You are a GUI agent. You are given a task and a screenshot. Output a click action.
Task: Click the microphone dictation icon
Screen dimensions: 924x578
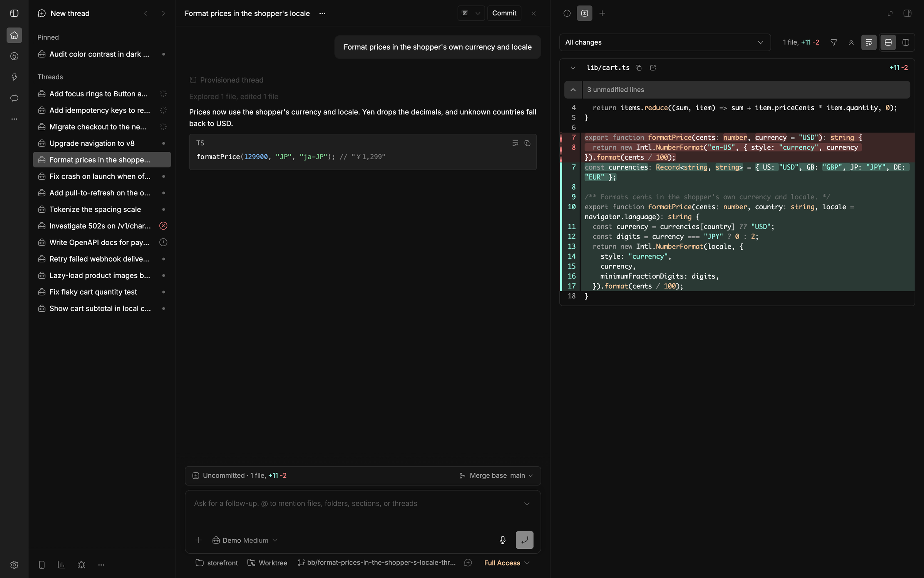pyautogui.click(x=502, y=540)
